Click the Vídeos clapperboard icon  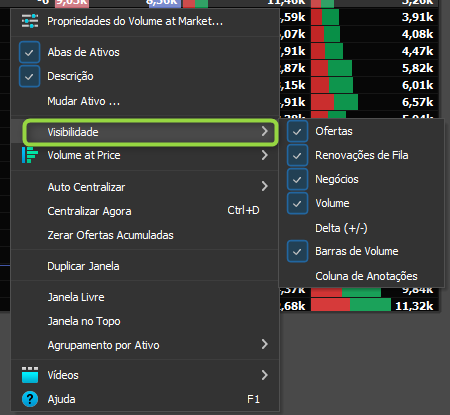[x=30, y=375]
